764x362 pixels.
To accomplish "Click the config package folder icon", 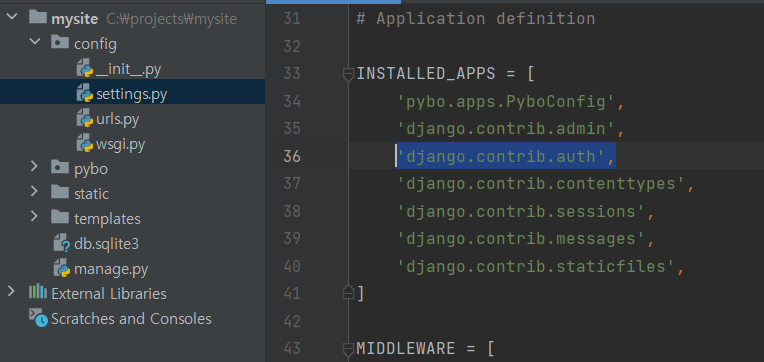I will [60, 43].
